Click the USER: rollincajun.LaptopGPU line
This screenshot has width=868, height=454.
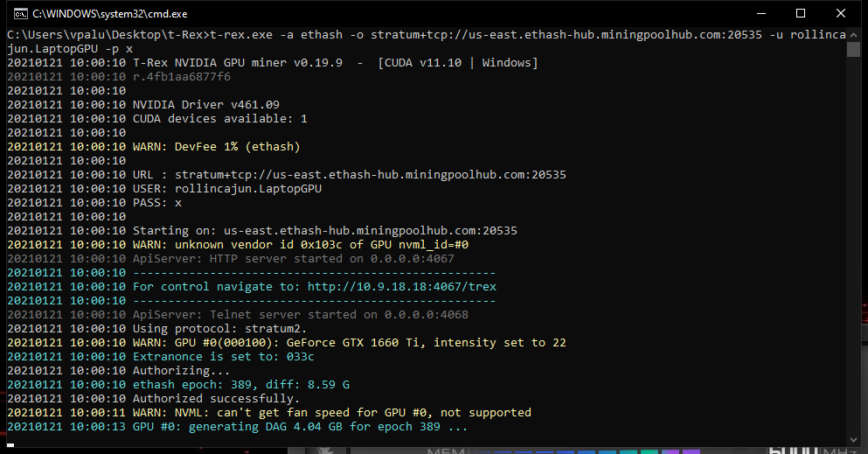(164, 188)
